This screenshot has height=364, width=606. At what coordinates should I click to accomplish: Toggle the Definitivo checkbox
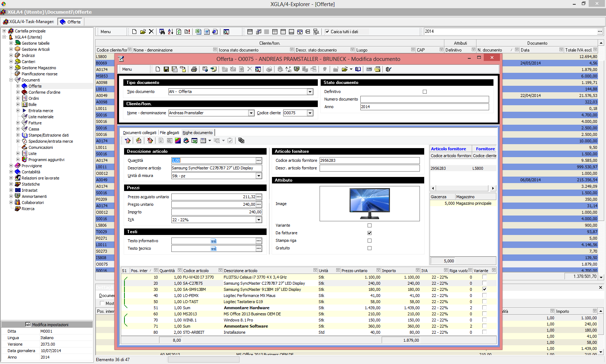click(x=425, y=92)
